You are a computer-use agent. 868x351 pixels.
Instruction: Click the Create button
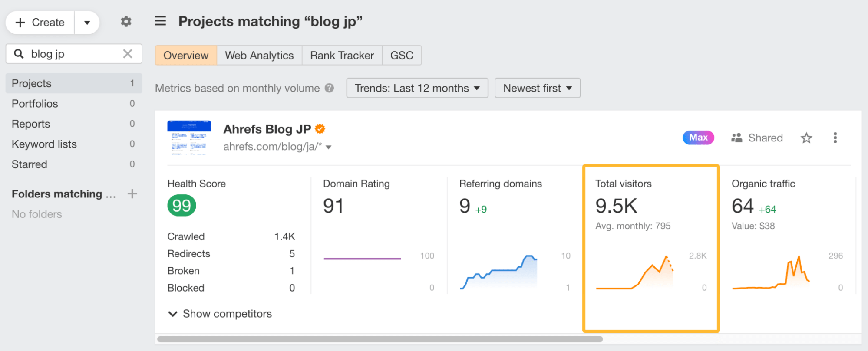(x=40, y=23)
